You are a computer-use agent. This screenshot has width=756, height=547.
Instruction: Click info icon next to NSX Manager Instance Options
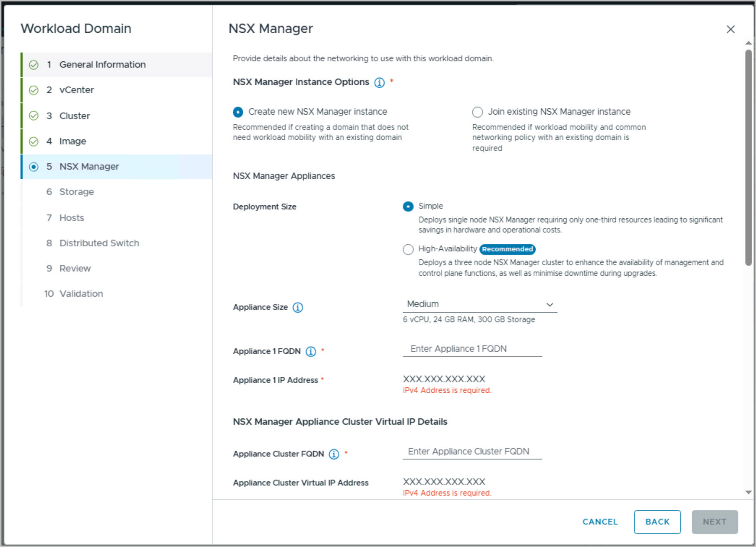(380, 82)
